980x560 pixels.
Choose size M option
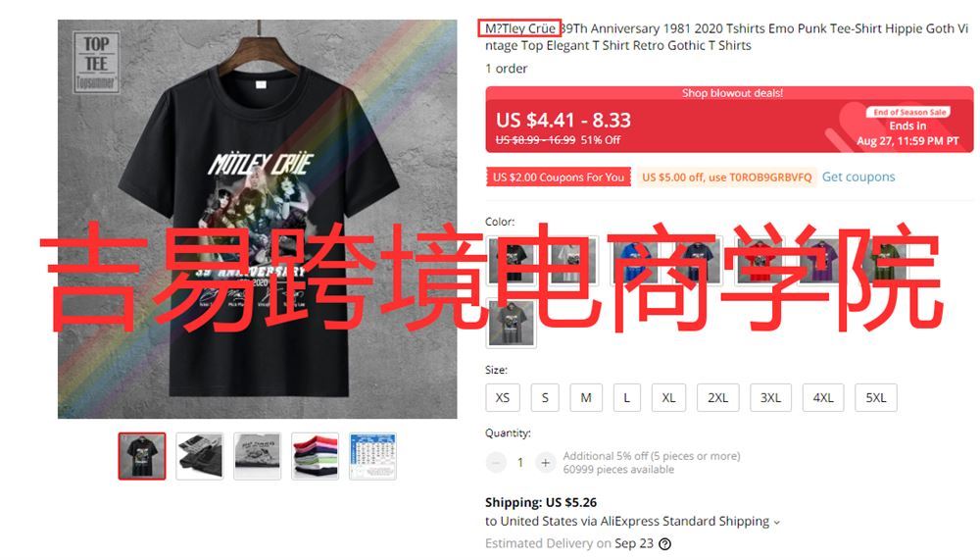[586, 397]
